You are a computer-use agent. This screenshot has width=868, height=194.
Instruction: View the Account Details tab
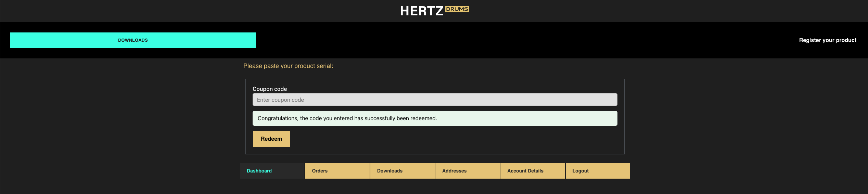[525, 171]
